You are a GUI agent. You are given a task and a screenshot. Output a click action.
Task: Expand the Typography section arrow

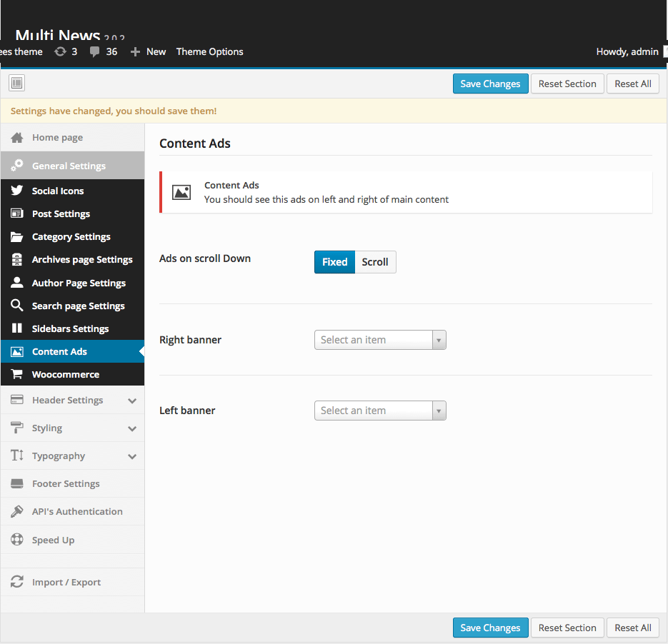[x=132, y=456]
